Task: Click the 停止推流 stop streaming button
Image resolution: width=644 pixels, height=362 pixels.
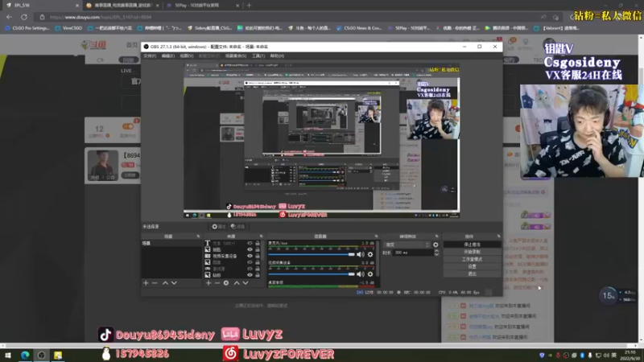Action: click(x=472, y=245)
